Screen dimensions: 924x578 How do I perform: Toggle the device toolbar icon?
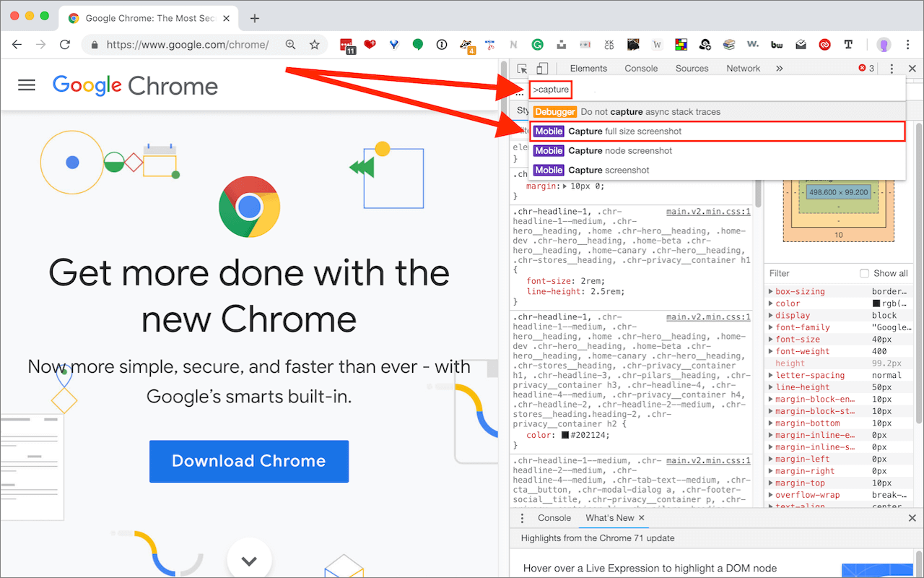(x=541, y=69)
